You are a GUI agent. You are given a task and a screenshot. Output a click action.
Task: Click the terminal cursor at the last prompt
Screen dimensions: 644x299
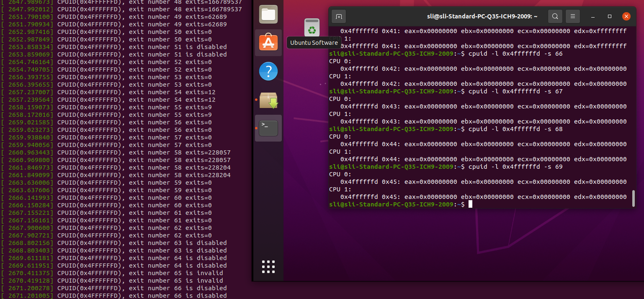pyautogui.click(x=470, y=204)
